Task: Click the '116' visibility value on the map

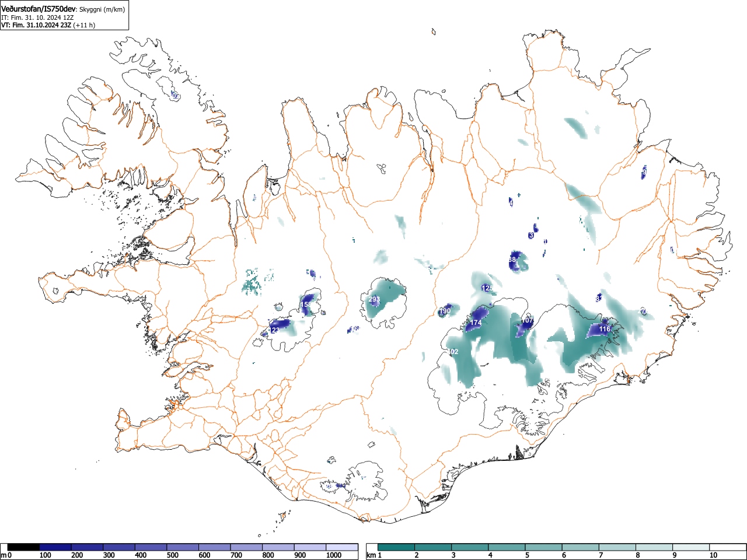Action: pyautogui.click(x=605, y=330)
